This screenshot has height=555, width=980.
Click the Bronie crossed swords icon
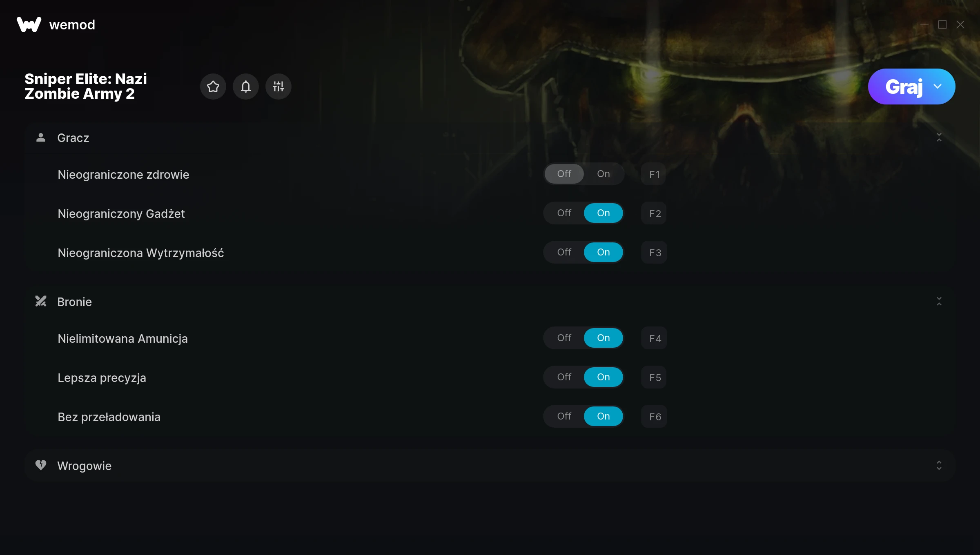(41, 302)
